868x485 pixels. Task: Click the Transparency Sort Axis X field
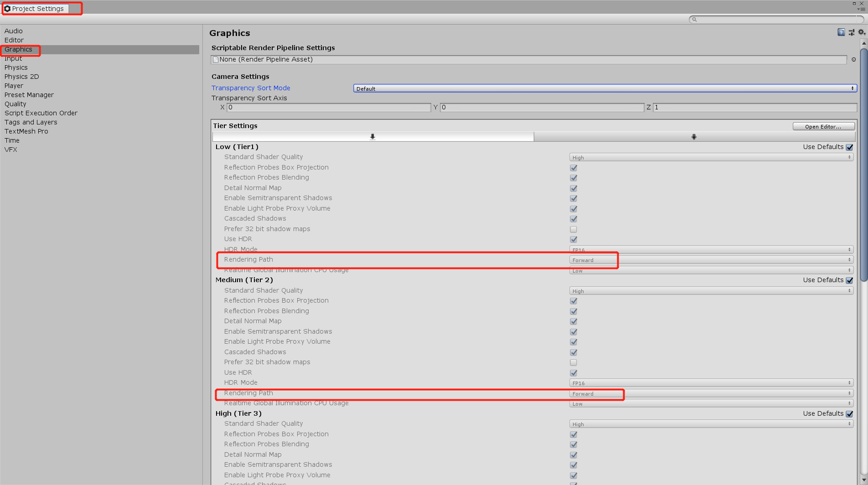329,108
